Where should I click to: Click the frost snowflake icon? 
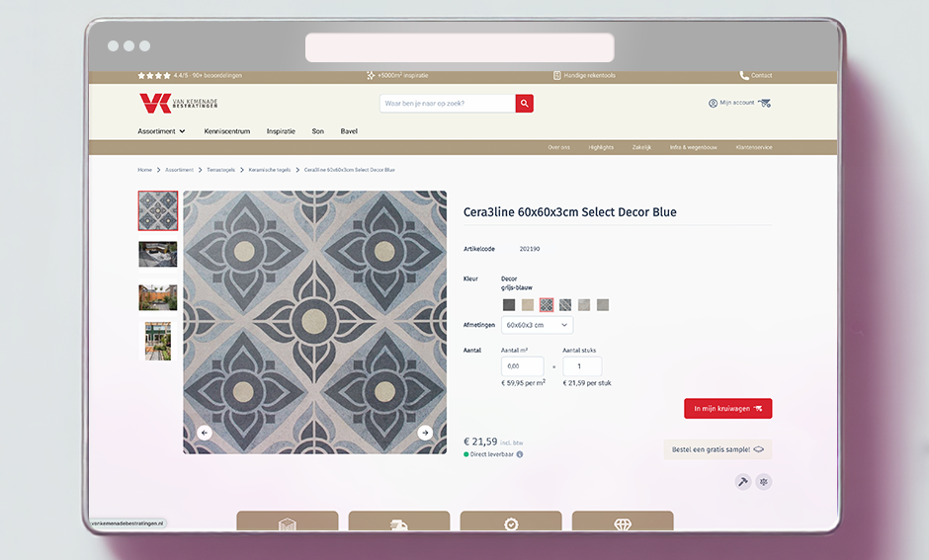764,482
